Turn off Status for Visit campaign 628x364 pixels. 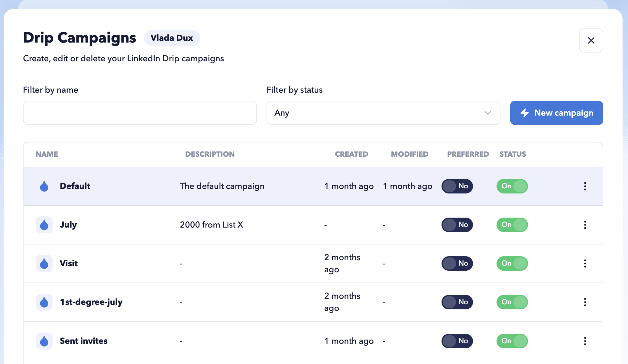pyautogui.click(x=512, y=263)
